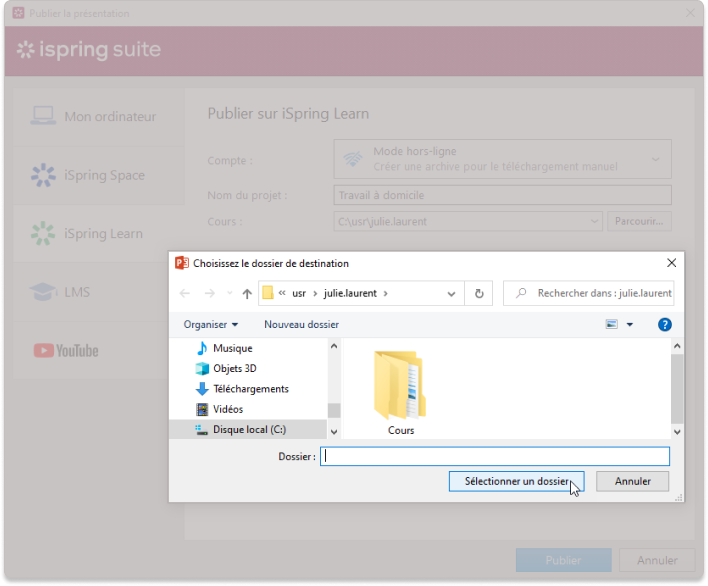Click Parcourir button in publish window
This screenshot has height=586, width=708.
click(x=639, y=221)
